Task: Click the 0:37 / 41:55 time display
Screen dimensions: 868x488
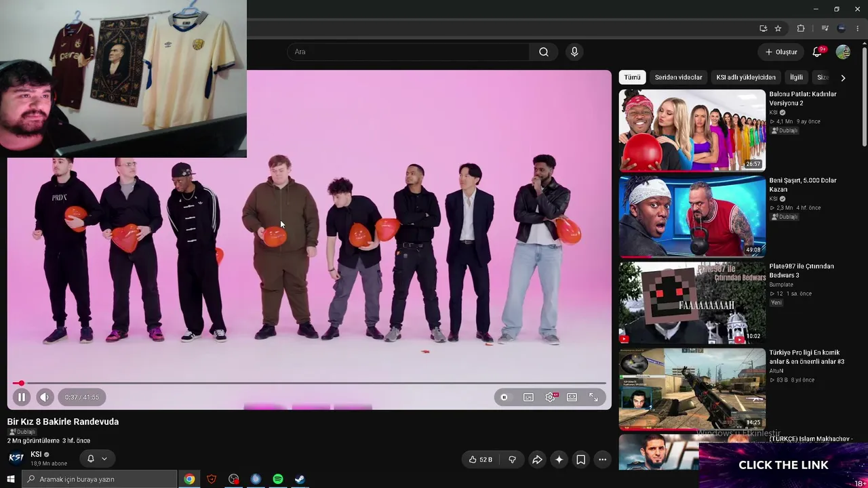Action: point(82,397)
